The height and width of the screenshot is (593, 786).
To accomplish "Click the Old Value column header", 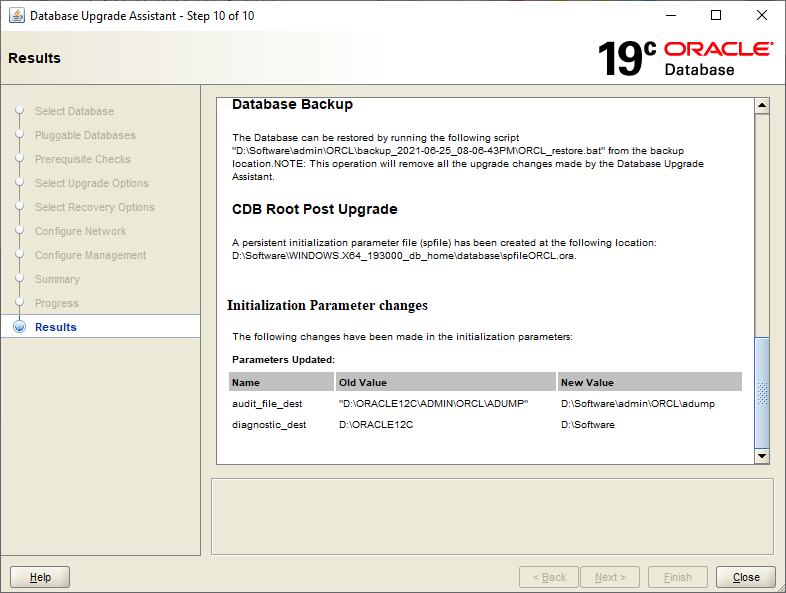I will pos(446,382).
